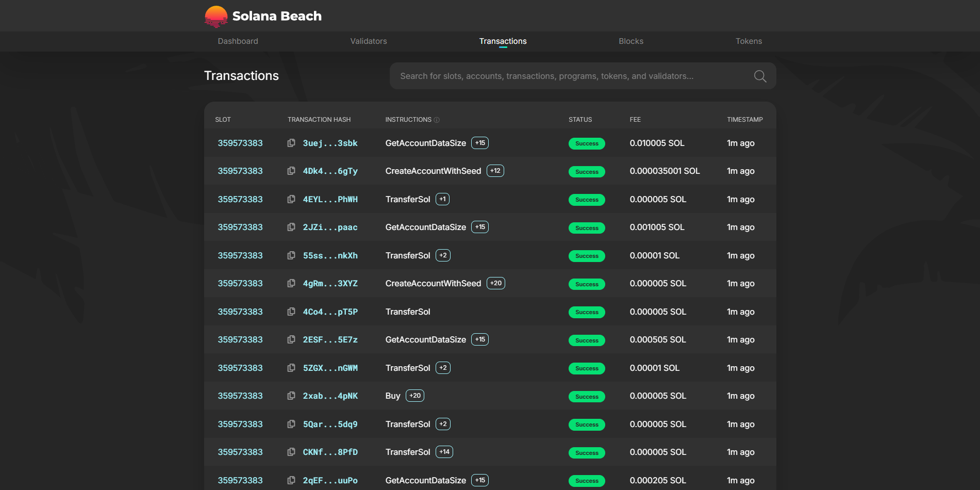Open the Validators section
The width and height of the screenshot is (980, 490).
pyautogui.click(x=369, y=41)
